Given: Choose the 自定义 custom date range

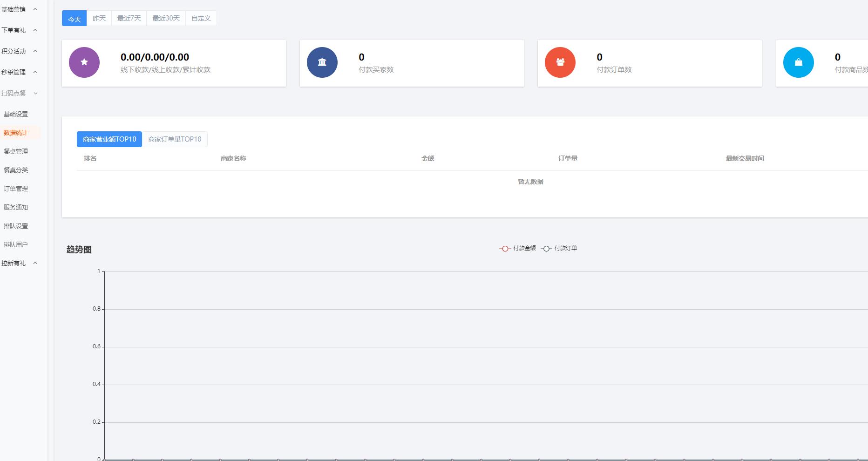Looking at the screenshot, I should pyautogui.click(x=201, y=18).
